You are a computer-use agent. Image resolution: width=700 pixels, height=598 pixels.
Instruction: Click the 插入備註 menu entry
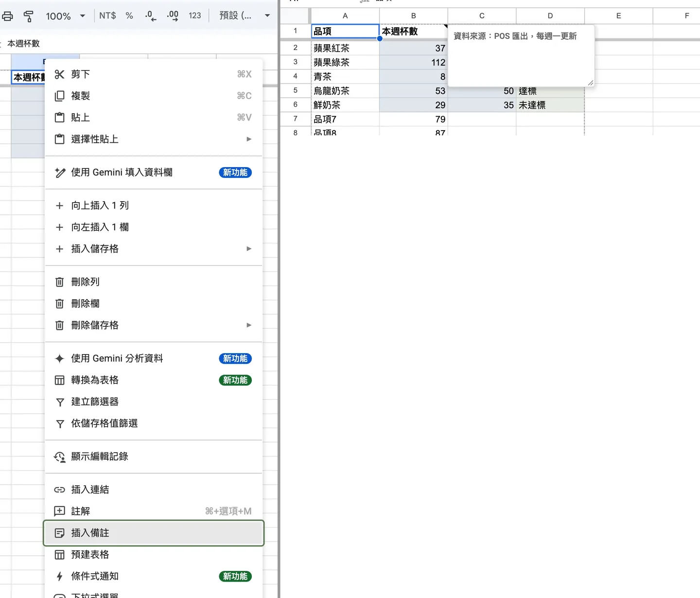[154, 533]
